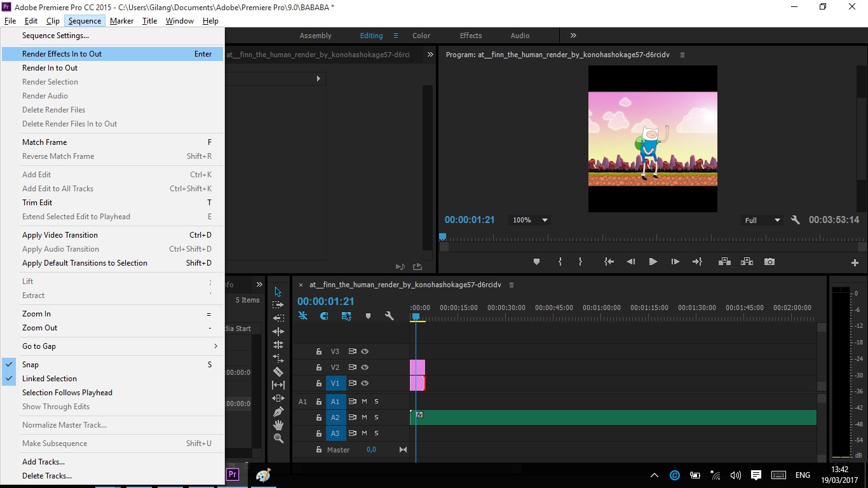Switch to the Effects workspace tab

click(x=471, y=36)
